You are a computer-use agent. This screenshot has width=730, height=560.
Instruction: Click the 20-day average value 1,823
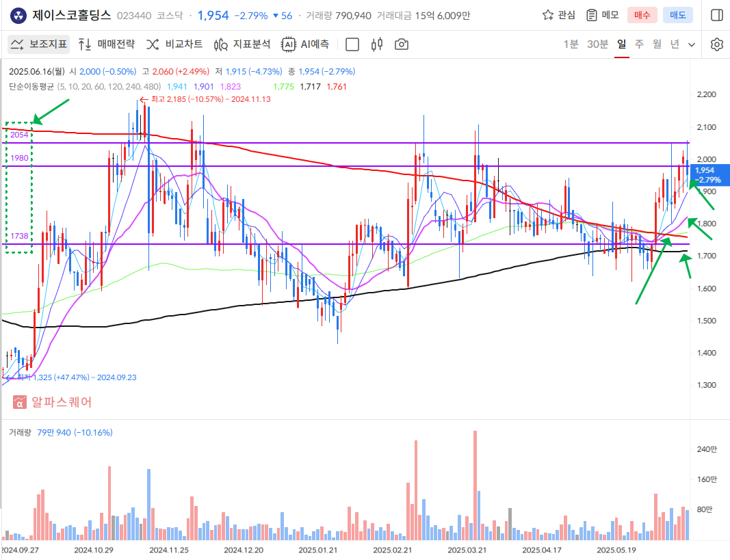(x=231, y=87)
